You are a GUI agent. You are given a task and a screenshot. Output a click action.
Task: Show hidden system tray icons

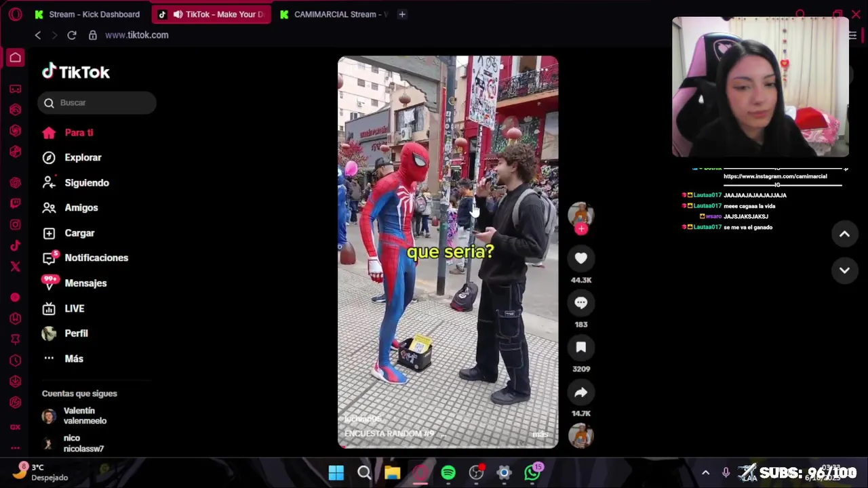pyautogui.click(x=705, y=472)
